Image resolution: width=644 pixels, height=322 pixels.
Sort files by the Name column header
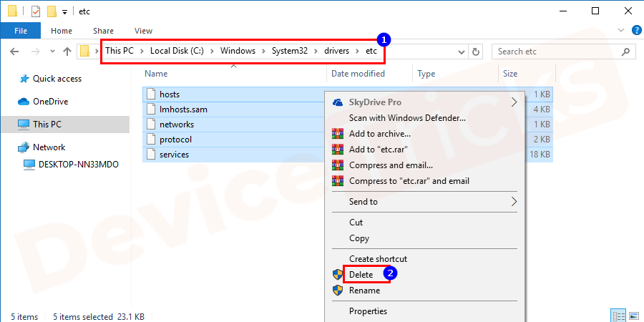[x=156, y=74]
